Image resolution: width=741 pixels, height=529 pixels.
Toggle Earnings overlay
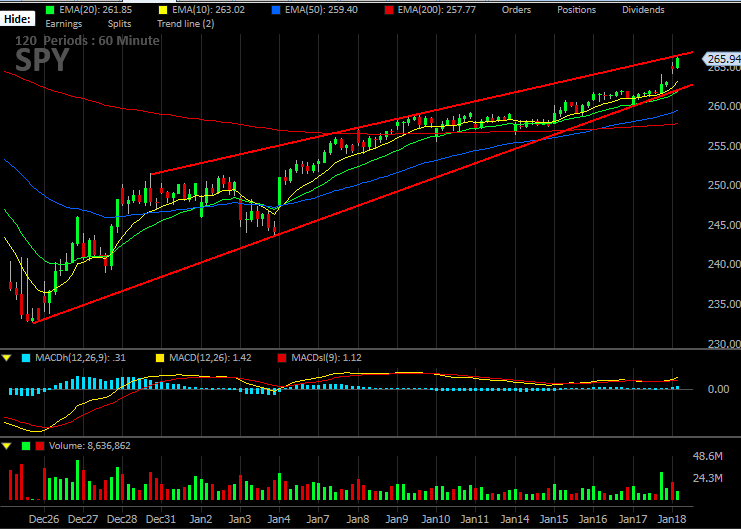63,24
